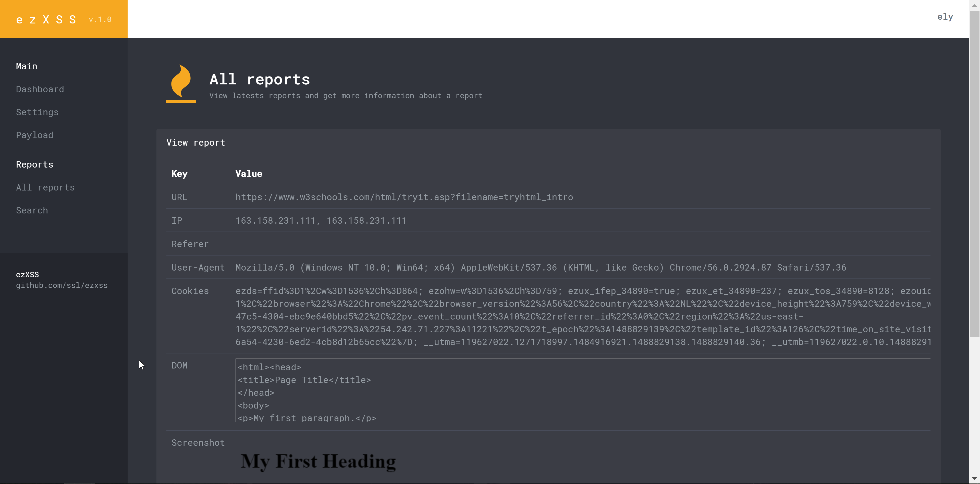980x484 pixels.
Task: Expand the Cookies field value
Action: point(581,316)
